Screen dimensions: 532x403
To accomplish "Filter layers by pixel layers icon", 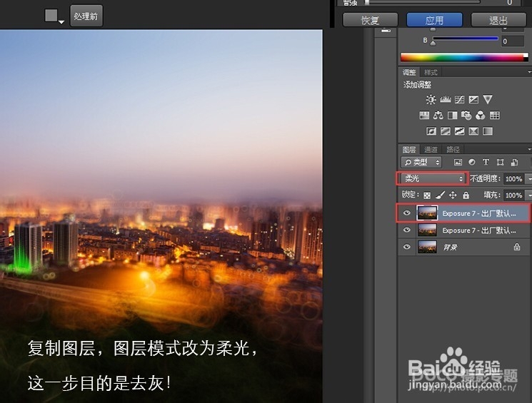I will (x=458, y=163).
